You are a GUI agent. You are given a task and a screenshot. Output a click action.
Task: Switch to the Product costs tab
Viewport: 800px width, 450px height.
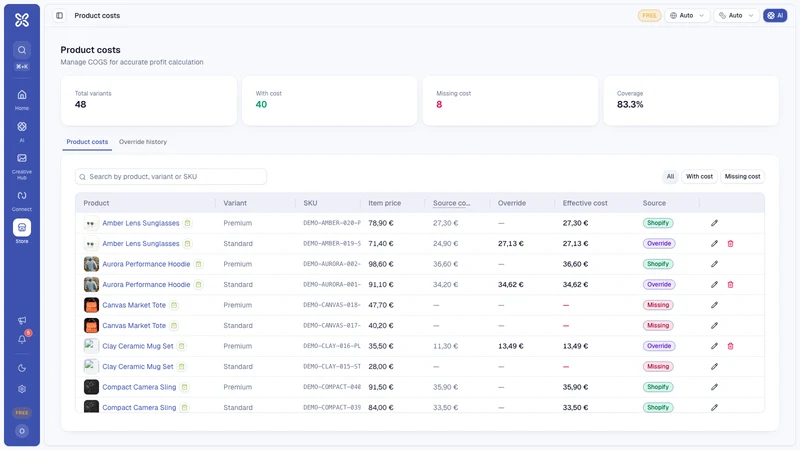[87, 142]
